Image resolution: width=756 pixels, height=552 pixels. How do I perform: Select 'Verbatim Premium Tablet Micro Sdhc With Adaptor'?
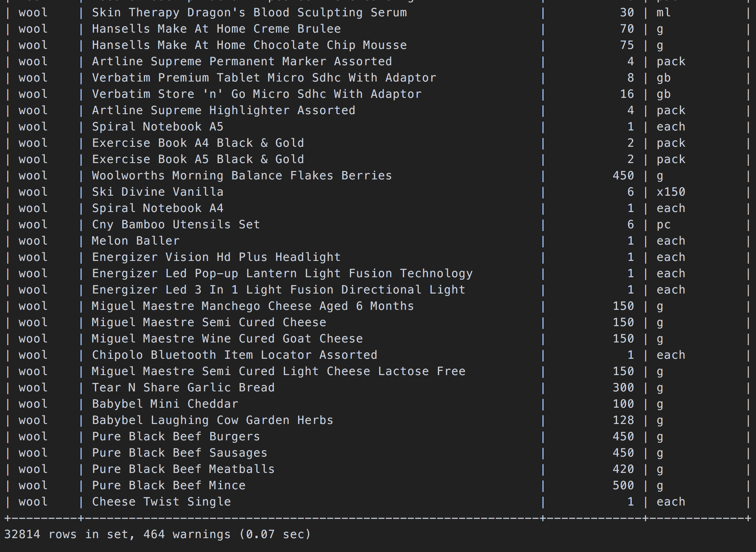(264, 78)
